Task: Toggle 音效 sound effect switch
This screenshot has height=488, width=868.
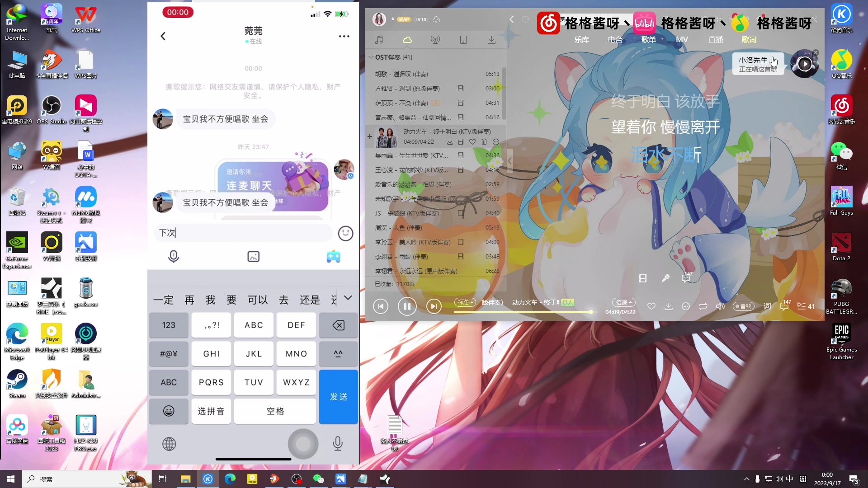Action: (x=744, y=306)
